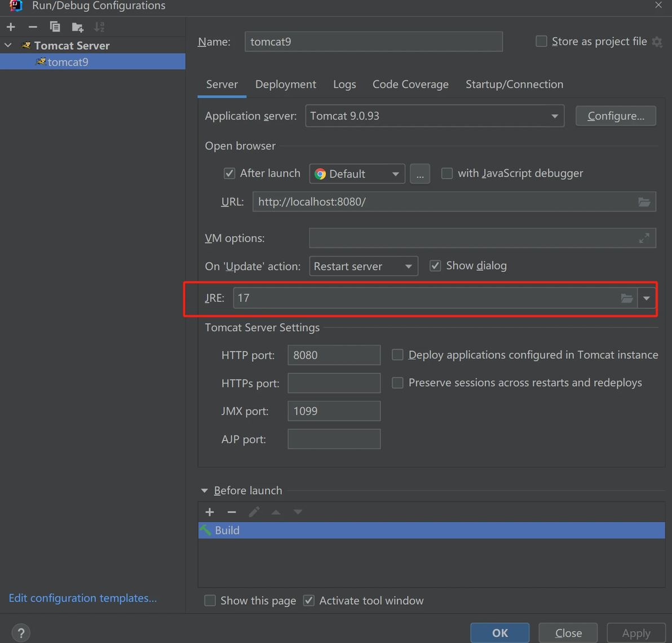
Task: Click the Apply button
Action: tap(636, 633)
